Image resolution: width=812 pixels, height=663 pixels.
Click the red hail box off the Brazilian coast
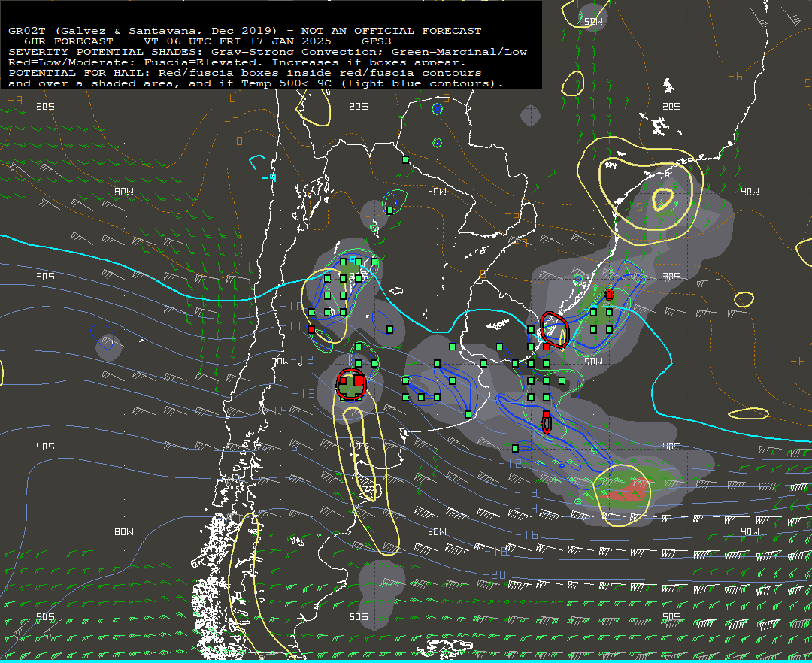coord(609,295)
